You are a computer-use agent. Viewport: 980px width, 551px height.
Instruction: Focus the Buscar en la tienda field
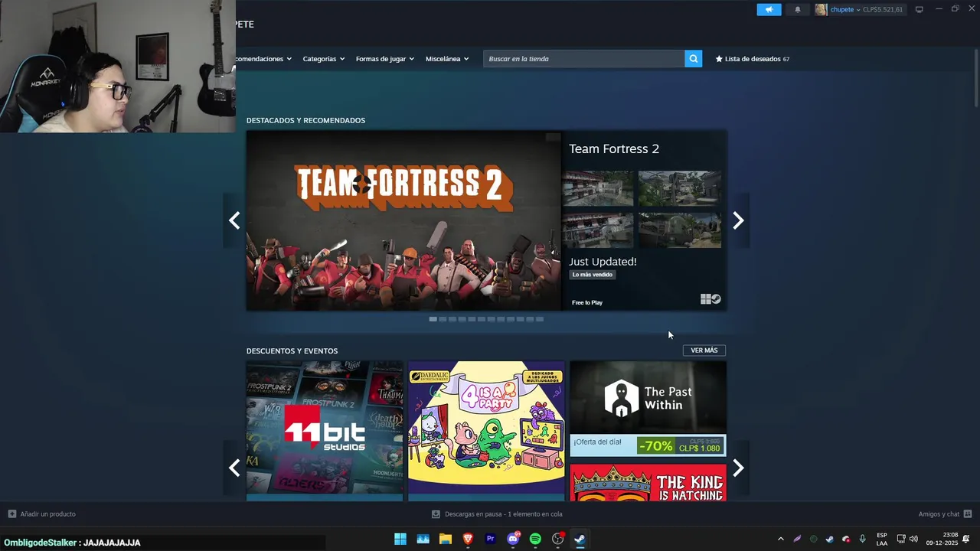click(583, 59)
